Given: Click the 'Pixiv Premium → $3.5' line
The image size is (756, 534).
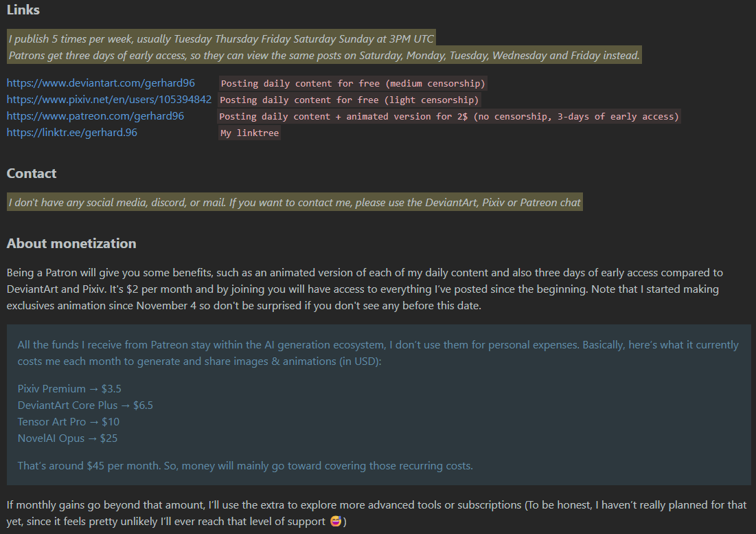Looking at the screenshot, I should point(69,389).
